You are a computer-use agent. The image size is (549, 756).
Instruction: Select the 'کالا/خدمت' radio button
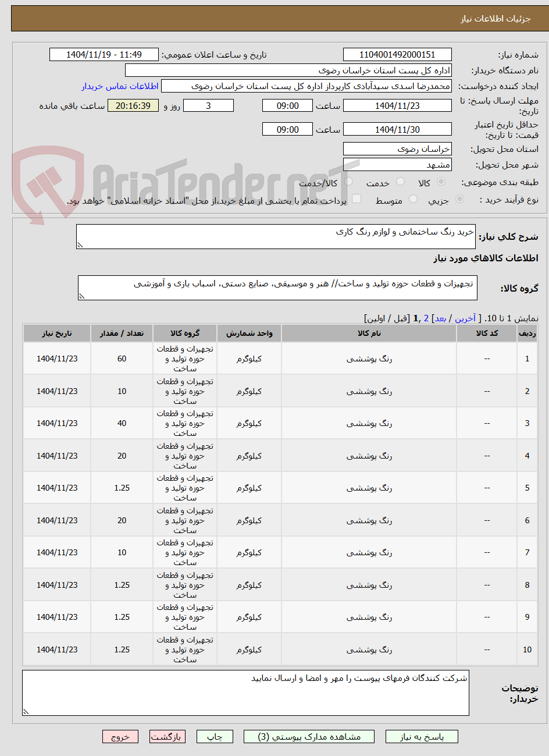tap(348, 182)
